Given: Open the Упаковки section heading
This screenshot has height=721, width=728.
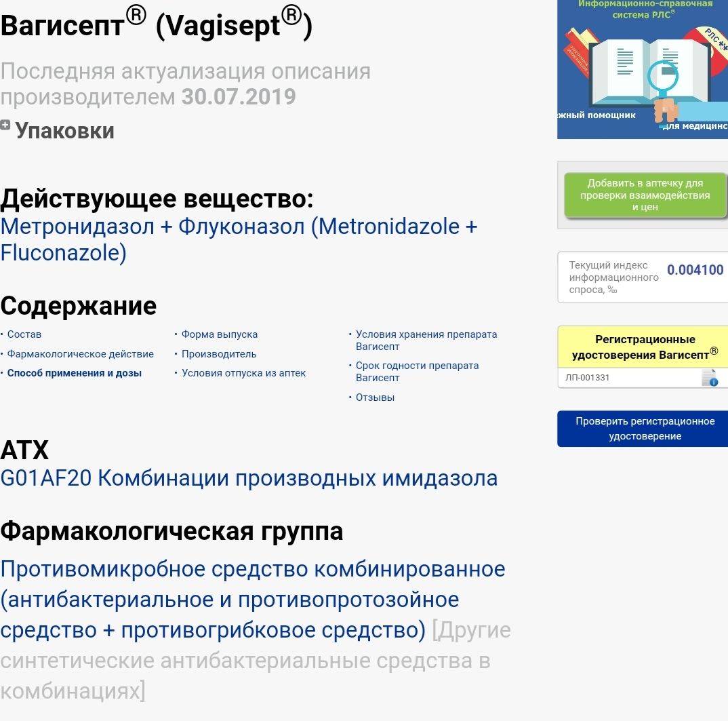Looking at the screenshot, I should [x=64, y=130].
